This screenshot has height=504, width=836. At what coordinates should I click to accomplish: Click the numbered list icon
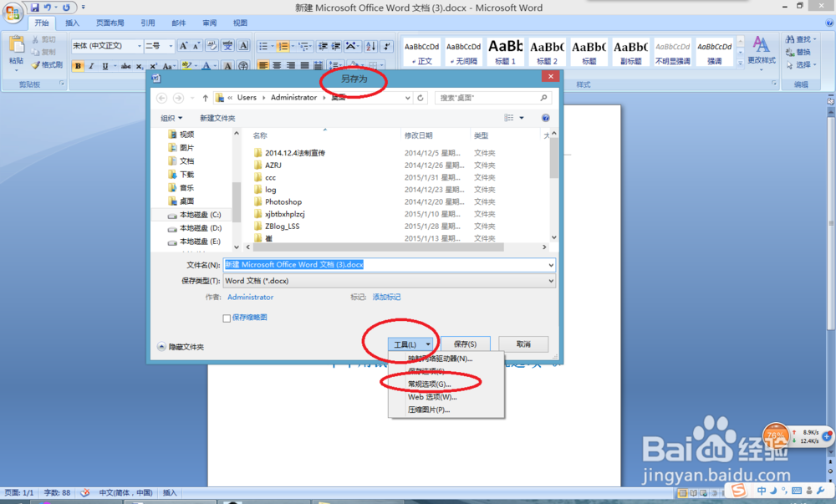283,46
